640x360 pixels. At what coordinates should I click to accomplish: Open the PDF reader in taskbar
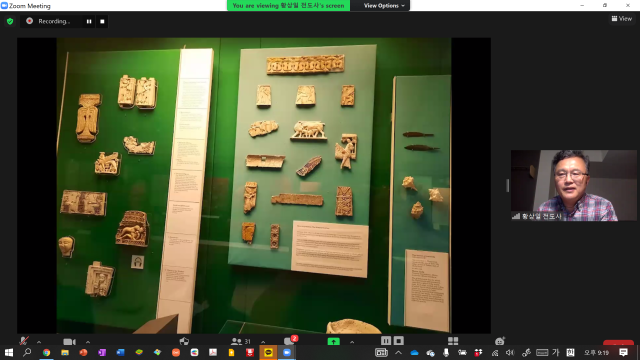pos(213,352)
